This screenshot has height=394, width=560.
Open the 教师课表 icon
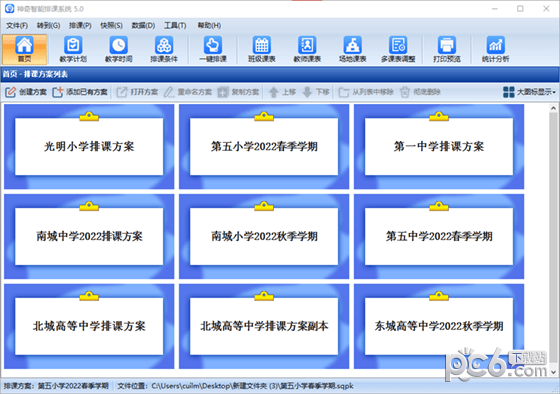pyautogui.click(x=307, y=49)
